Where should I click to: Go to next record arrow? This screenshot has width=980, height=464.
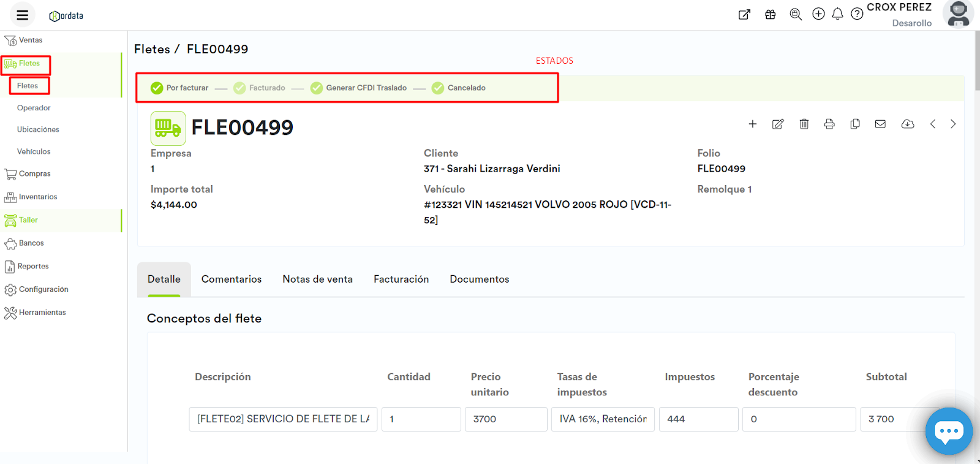click(x=953, y=124)
